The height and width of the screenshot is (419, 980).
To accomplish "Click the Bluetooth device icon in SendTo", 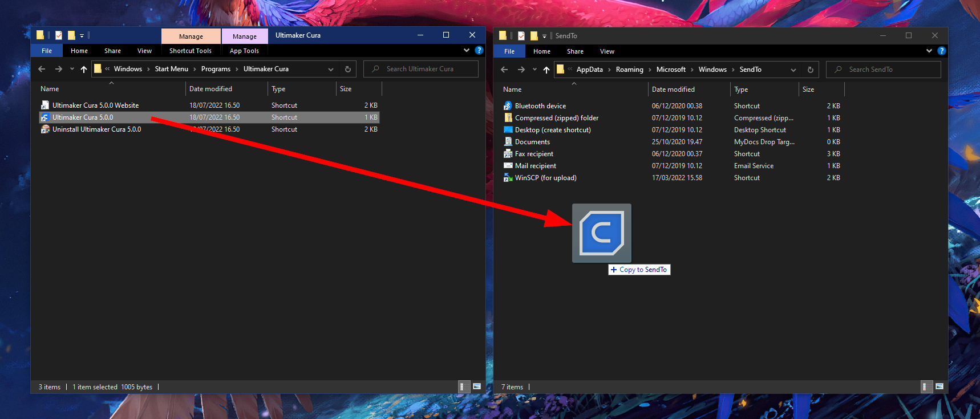I will [508, 106].
